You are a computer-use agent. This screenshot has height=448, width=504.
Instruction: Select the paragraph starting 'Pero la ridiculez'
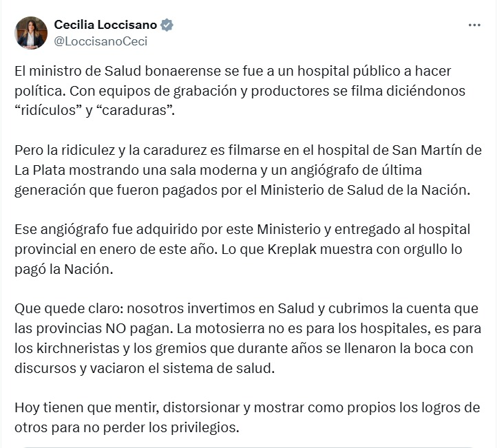[x=248, y=170]
